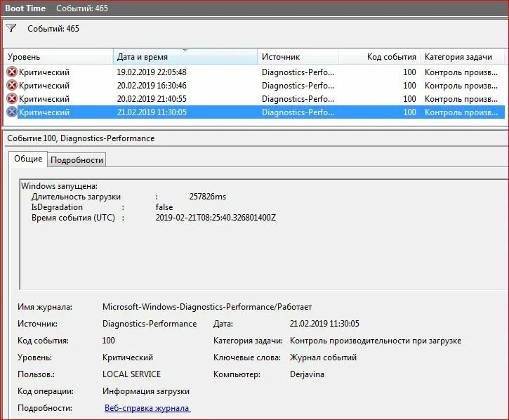509x420 pixels.
Task: Click the Источник value Diagnostics-Performance in details
Action: point(150,324)
